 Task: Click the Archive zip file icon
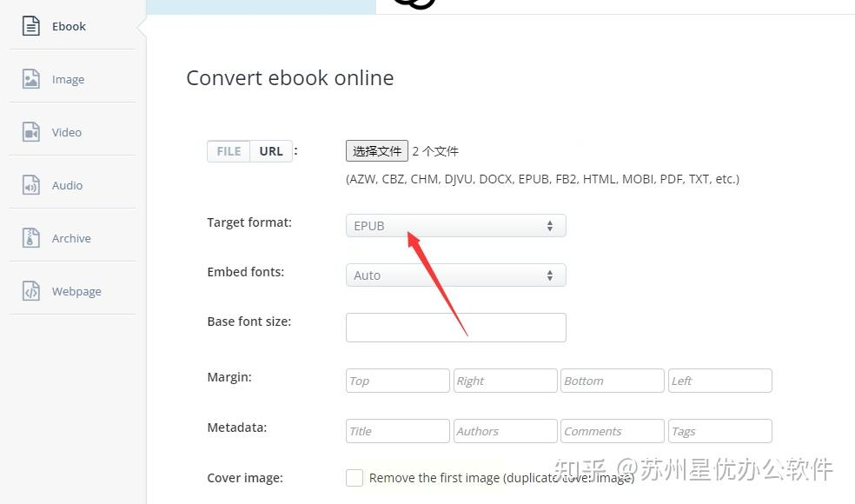[x=31, y=238]
